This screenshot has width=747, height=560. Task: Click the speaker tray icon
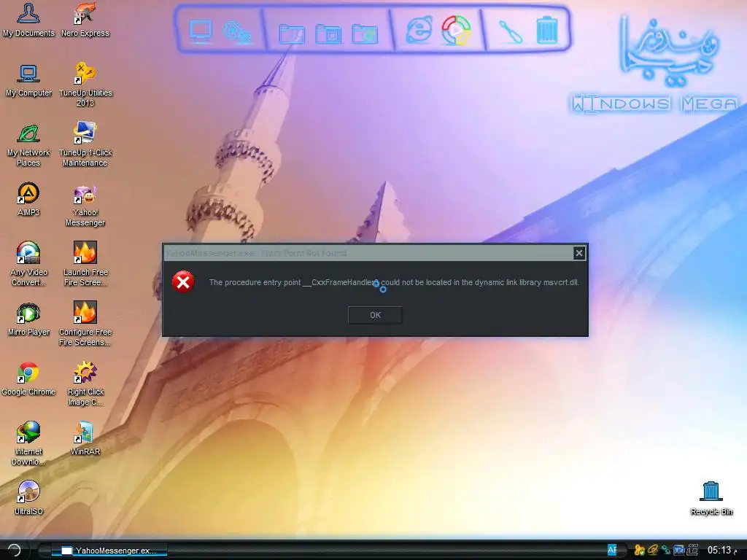653,550
